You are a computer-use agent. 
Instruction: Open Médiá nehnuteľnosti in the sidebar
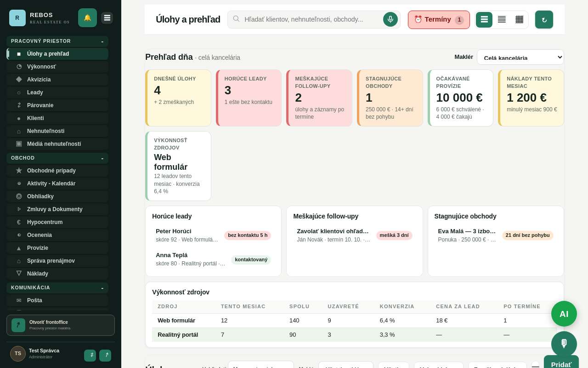(x=57, y=144)
